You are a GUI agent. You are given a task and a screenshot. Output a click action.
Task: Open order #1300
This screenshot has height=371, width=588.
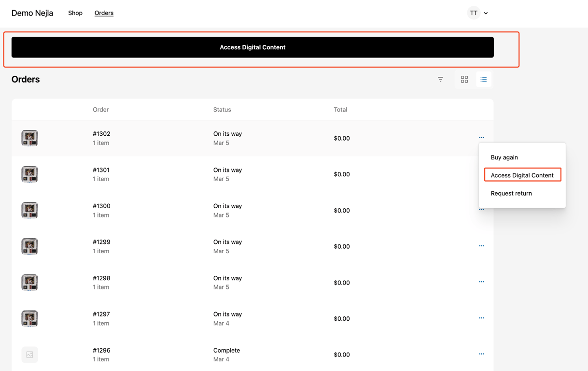101,206
